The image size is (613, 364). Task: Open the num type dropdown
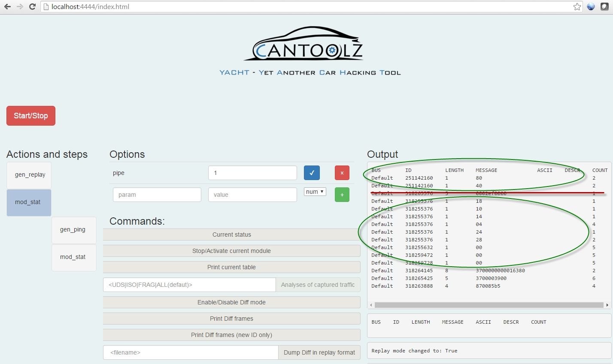point(315,192)
